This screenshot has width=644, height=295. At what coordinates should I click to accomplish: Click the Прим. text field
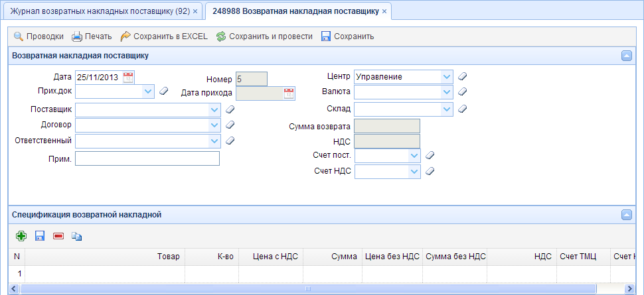(147, 158)
